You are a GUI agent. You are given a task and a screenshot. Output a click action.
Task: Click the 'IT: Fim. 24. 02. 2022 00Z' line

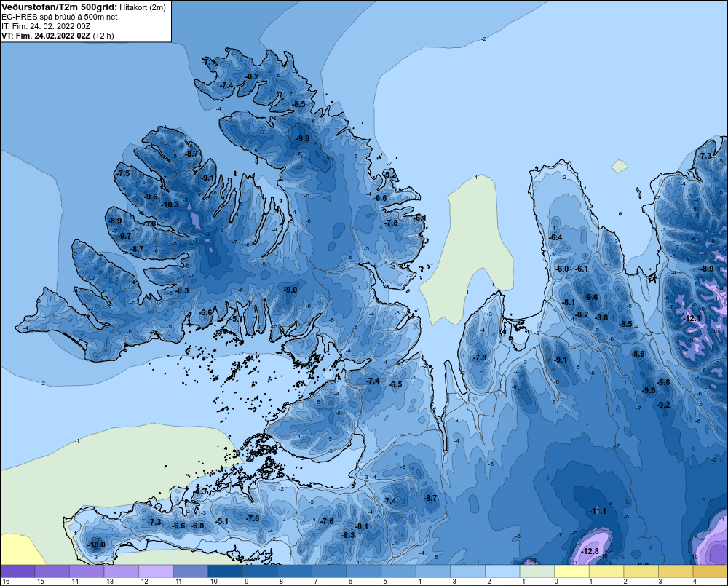[x=46, y=26]
